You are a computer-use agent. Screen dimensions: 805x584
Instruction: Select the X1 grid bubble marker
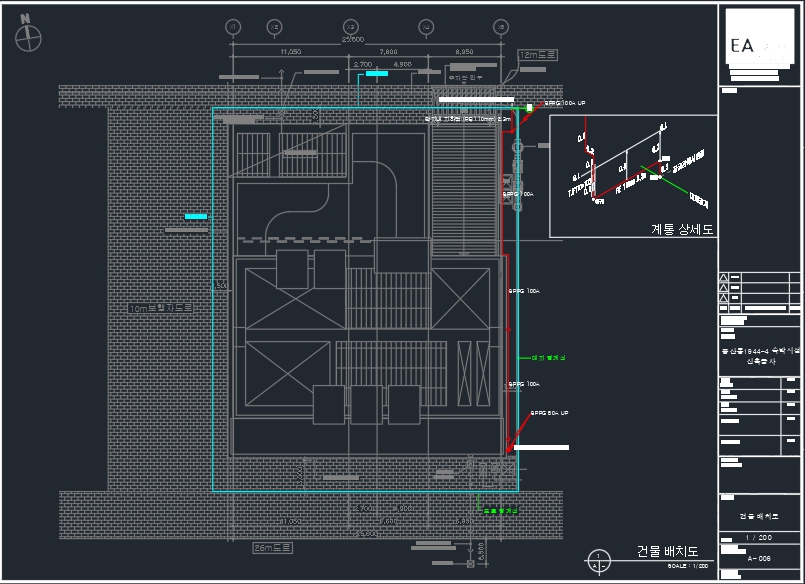click(233, 26)
